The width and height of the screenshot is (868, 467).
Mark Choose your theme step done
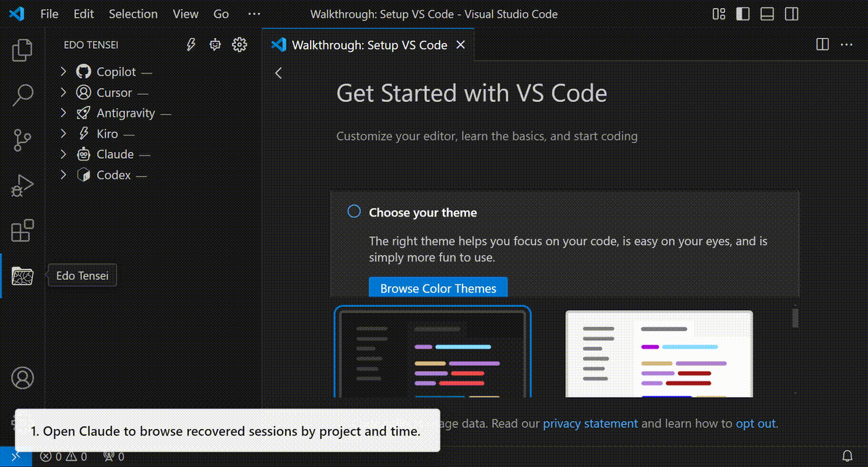354,212
